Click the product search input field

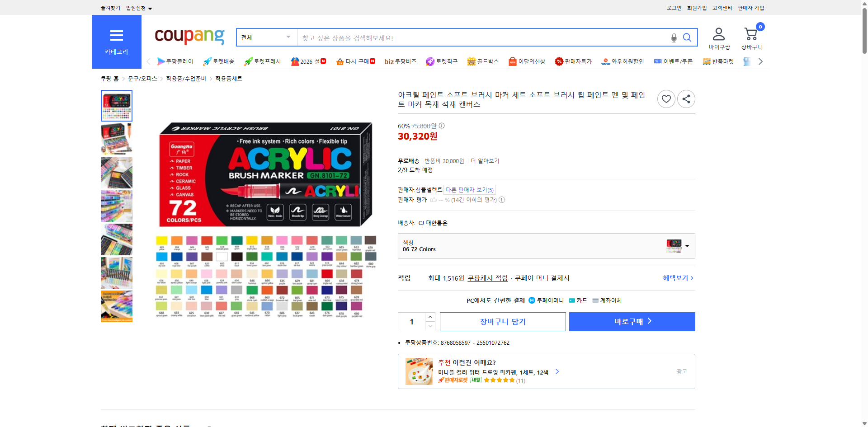484,38
